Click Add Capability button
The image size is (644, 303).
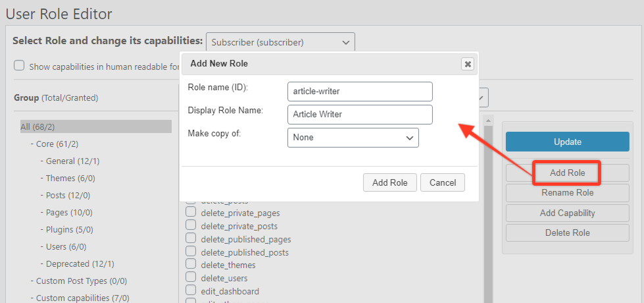click(566, 213)
